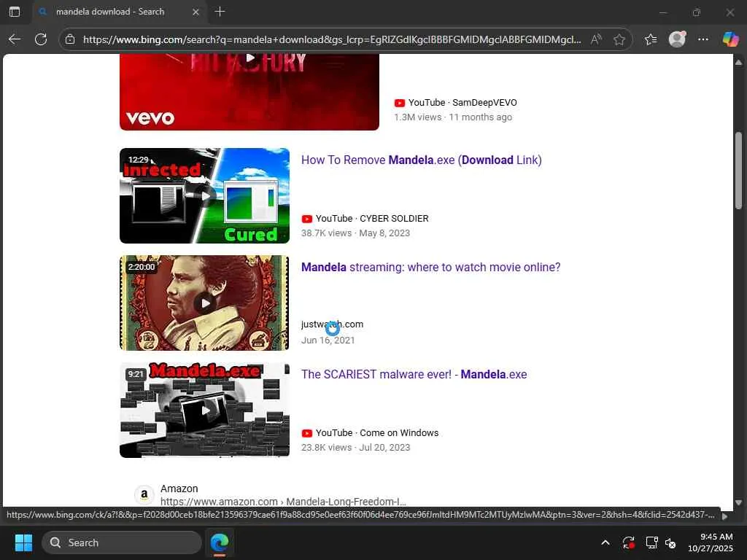This screenshot has width=747, height=560.
Task: Open the amazon.com Mandela-Long-Freedom URL
Action: tap(283, 502)
